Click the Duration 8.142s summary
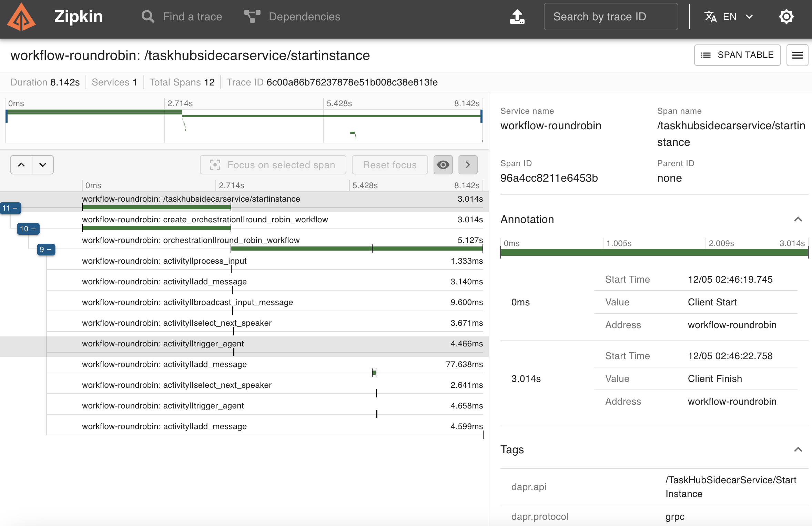This screenshot has height=526, width=812. click(x=45, y=82)
